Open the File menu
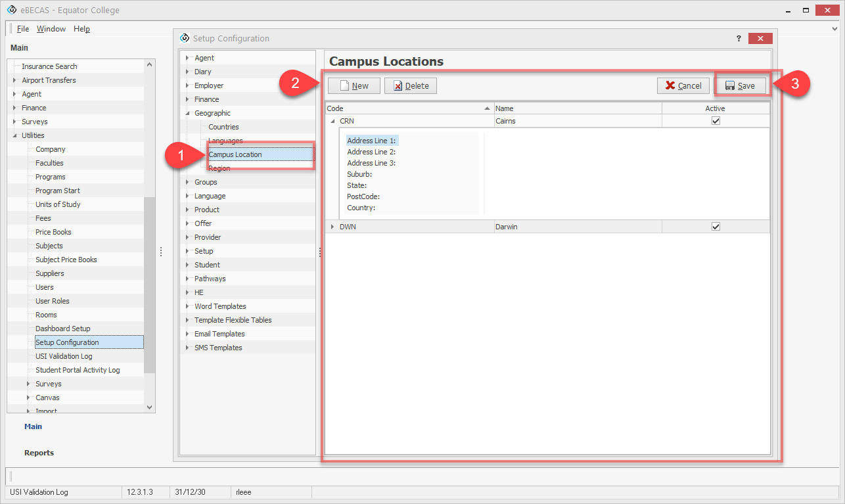This screenshot has height=504, width=845. (23, 29)
